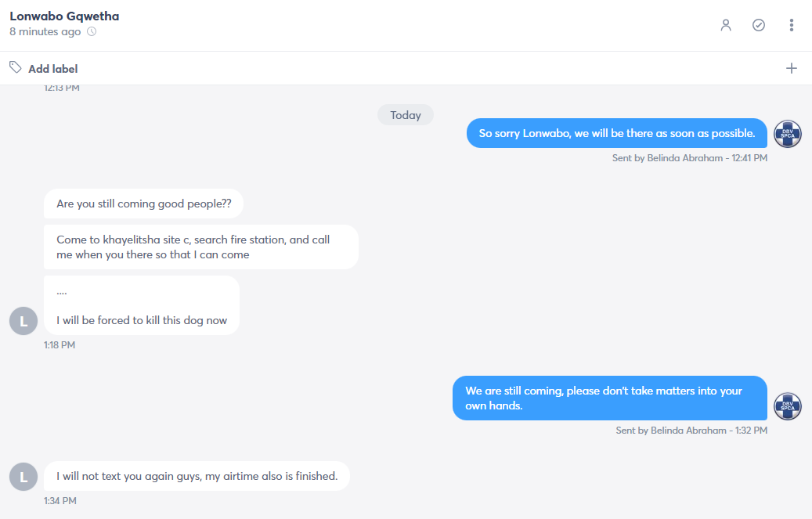Mark conversation done with checkmark icon
This screenshot has height=519, width=812.
coord(759,25)
